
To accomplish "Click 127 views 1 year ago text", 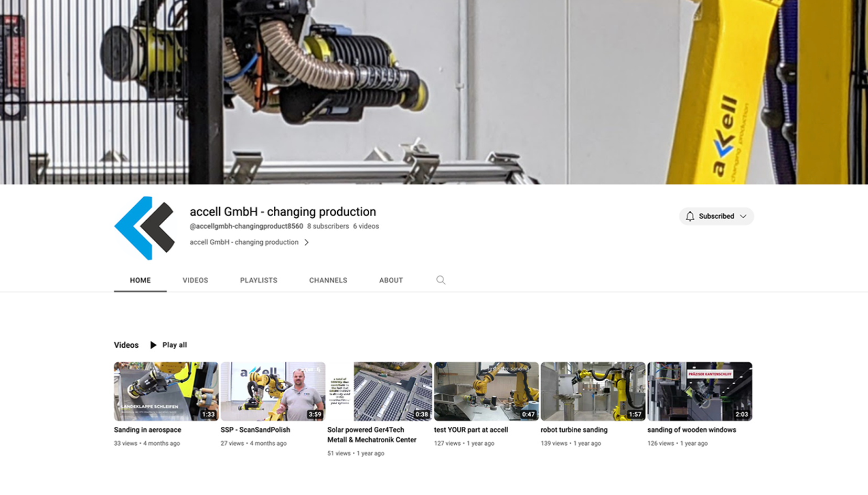I will 464,443.
